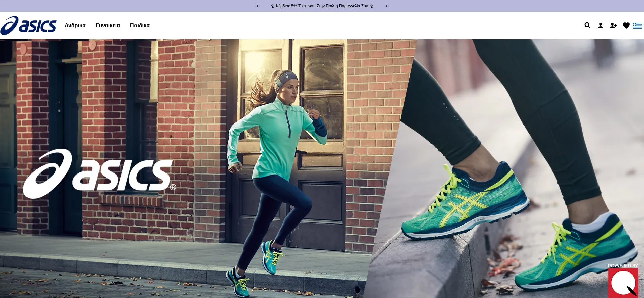Open the Ανδρικα menu
This screenshot has height=298, width=644.
tap(75, 26)
